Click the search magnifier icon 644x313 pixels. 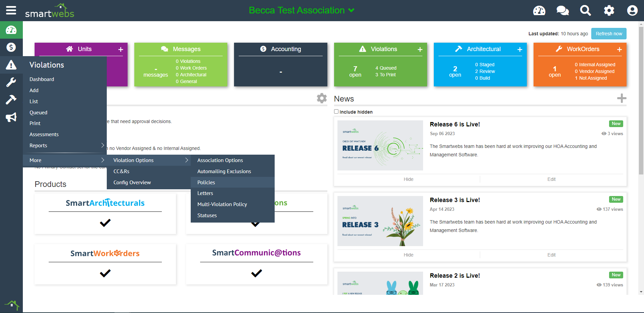pos(586,10)
